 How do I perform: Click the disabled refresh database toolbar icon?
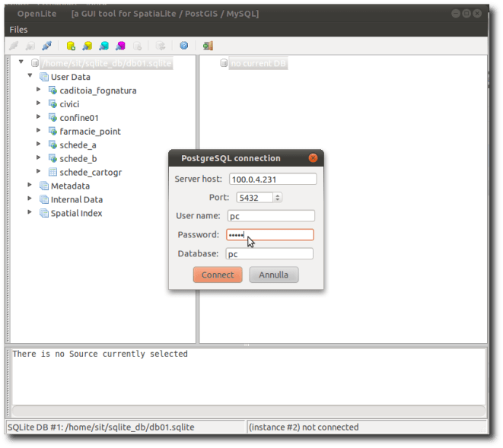[161, 46]
